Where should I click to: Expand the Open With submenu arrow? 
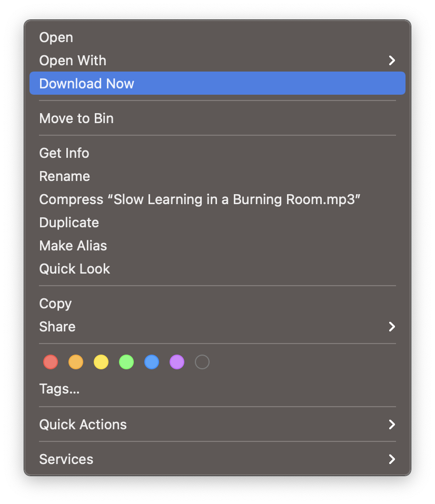(392, 61)
